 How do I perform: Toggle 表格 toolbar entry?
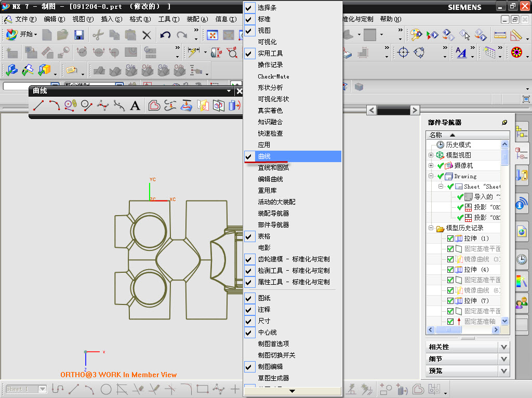292,236
